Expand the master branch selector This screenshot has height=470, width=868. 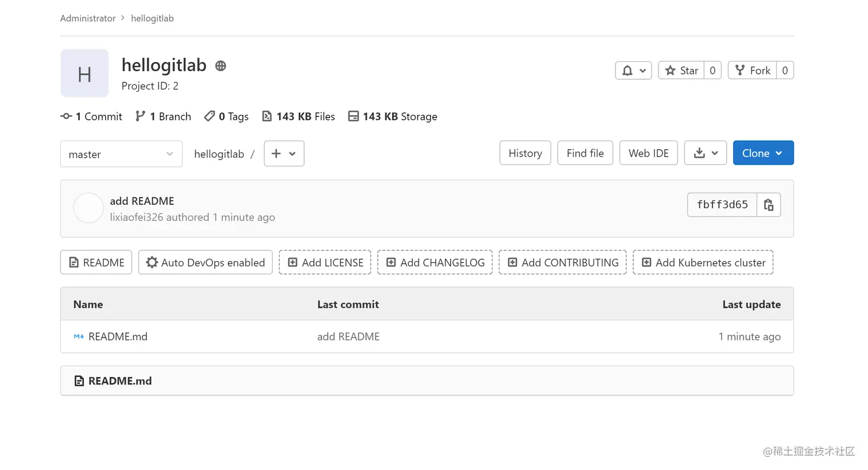coord(121,154)
